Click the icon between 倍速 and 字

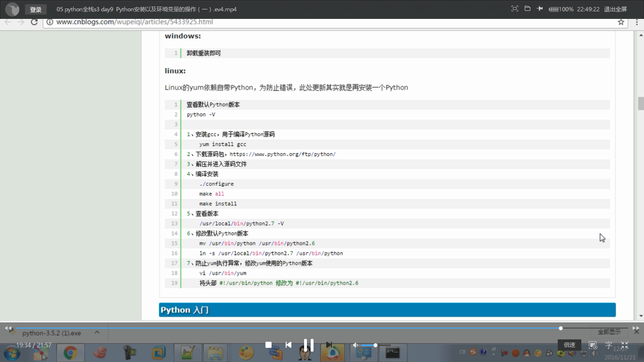594,345
